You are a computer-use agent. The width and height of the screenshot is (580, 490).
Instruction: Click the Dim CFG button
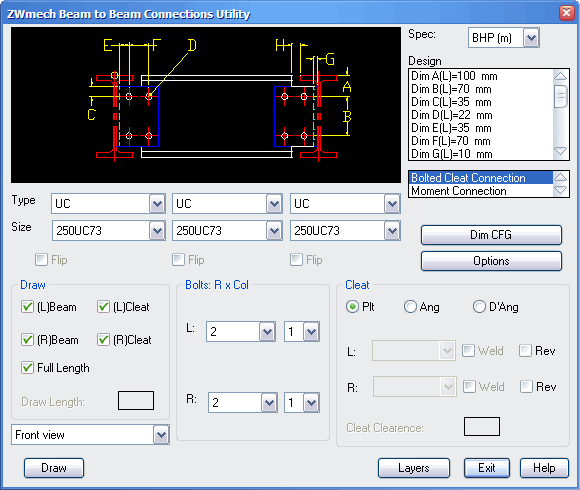(x=491, y=235)
